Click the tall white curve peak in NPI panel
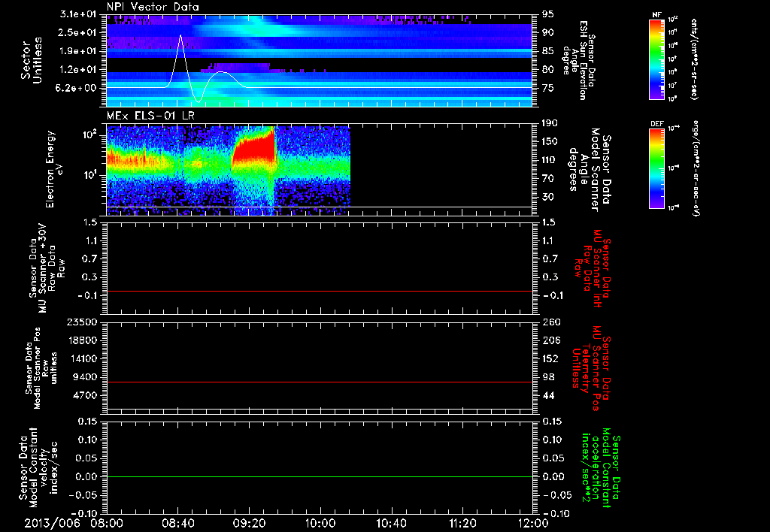 pyautogui.click(x=180, y=35)
